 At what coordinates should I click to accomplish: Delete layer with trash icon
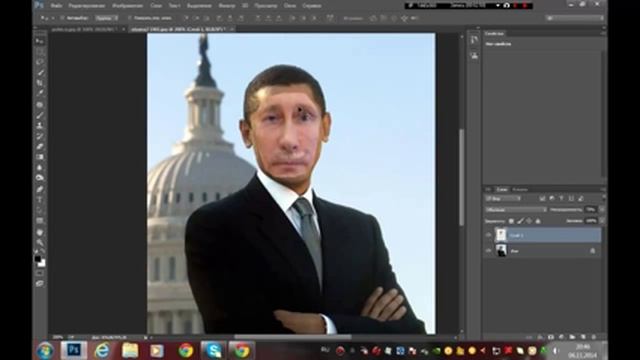(594, 337)
